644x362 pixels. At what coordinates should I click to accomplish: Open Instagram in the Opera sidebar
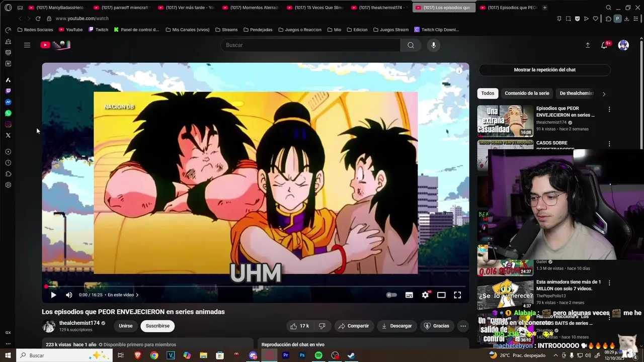[x=8, y=124]
